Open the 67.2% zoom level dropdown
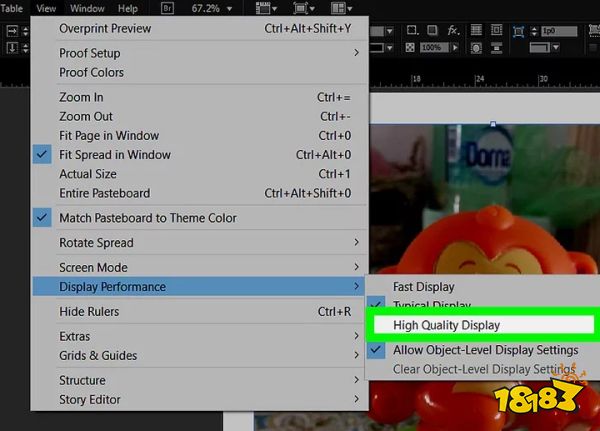Screen dimensions: 600x431 229,8
